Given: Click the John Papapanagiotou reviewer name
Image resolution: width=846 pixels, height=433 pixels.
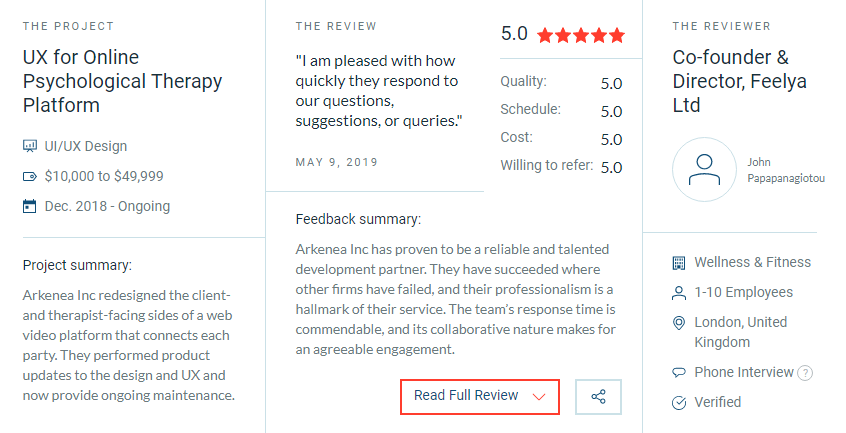Looking at the screenshot, I should pyautogui.click(x=786, y=170).
